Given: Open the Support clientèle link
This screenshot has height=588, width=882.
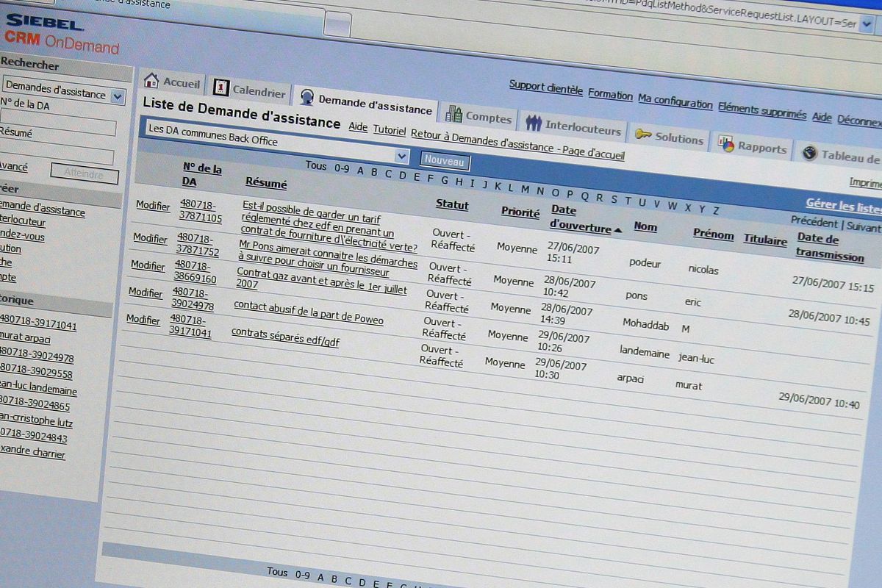Looking at the screenshot, I should point(545,87).
